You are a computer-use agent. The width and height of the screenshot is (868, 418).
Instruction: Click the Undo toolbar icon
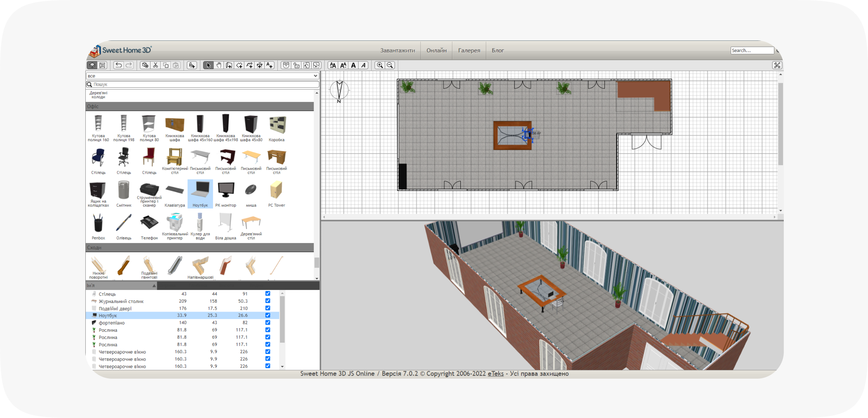(118, 65)
